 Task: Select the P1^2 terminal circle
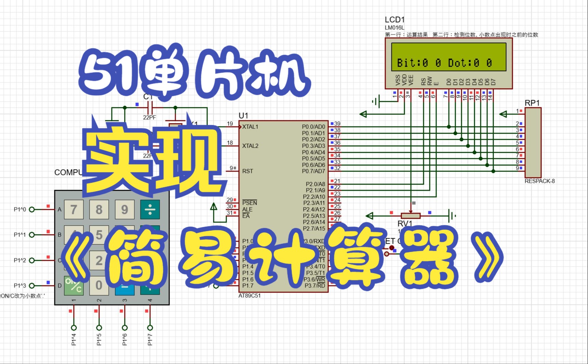click(32, 260)
